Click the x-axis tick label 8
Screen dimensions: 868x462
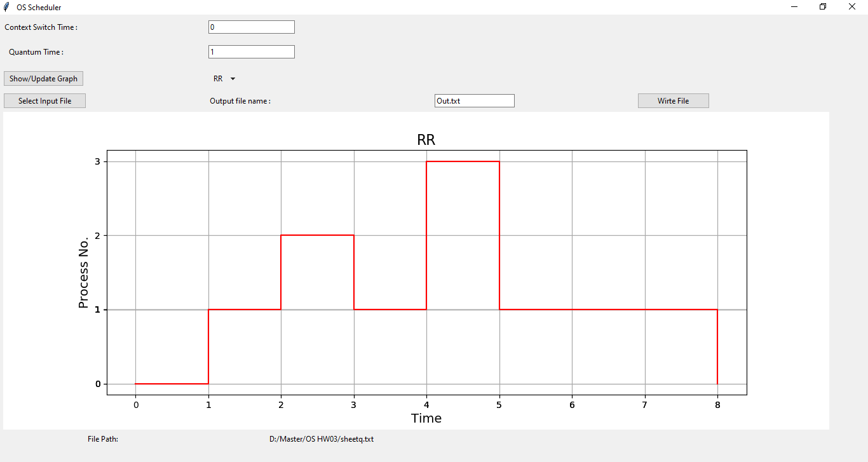717,404
